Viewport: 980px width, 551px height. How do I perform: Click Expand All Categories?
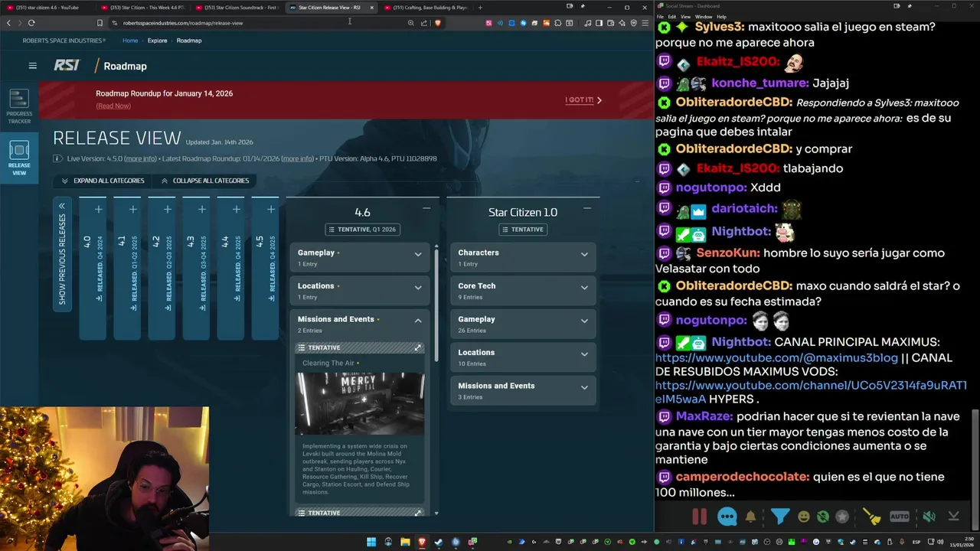pyautogui.click(x=103, y=181)
